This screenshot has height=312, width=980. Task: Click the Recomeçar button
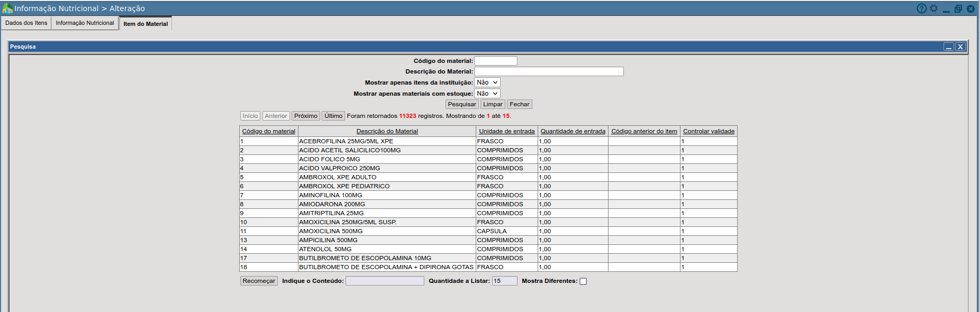(259, 281)
